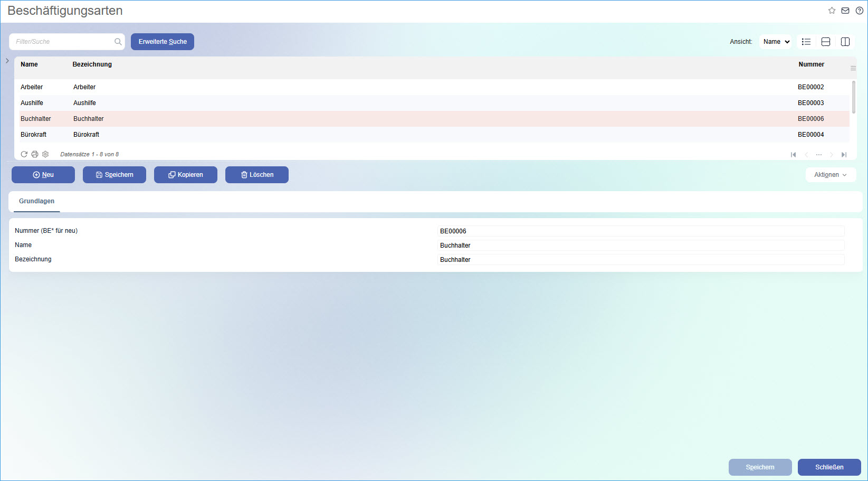Select the Bürokraft row
Screen dimensions: 868x481
pyautogui.click(x=434, y=135)
